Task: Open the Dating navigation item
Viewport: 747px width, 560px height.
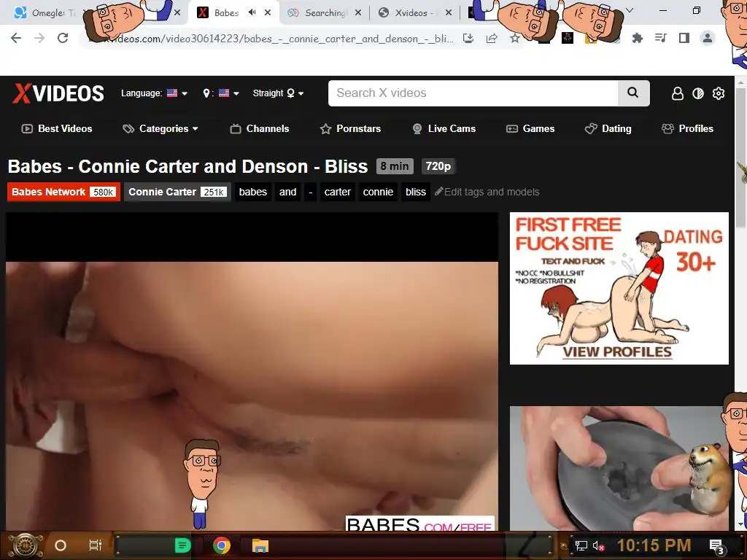Action: (x=608, y=128)
